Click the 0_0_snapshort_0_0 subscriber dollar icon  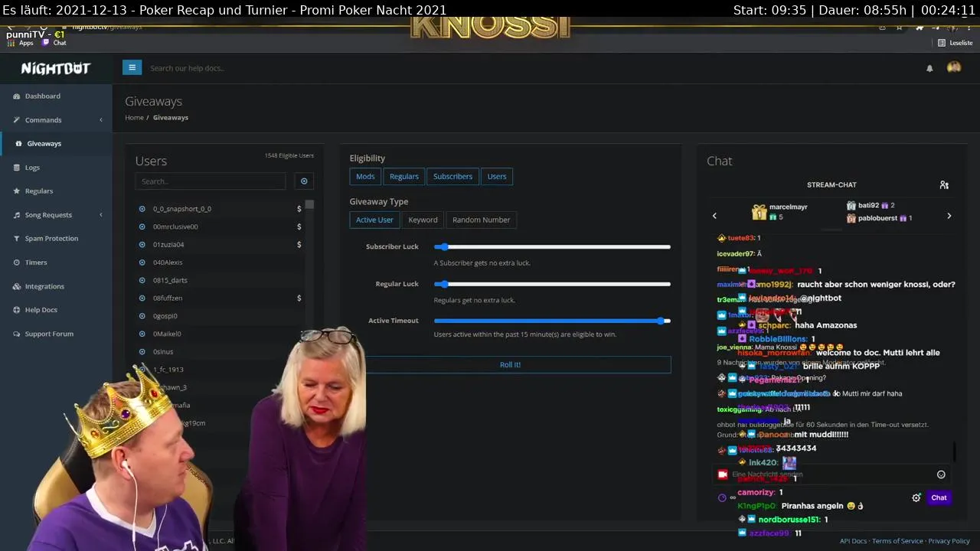(299, 209)
